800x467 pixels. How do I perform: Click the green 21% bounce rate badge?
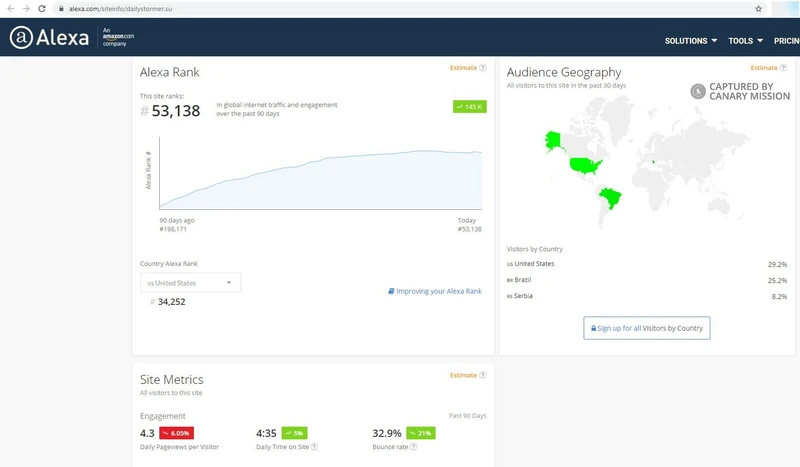click(x=418, y=433)
